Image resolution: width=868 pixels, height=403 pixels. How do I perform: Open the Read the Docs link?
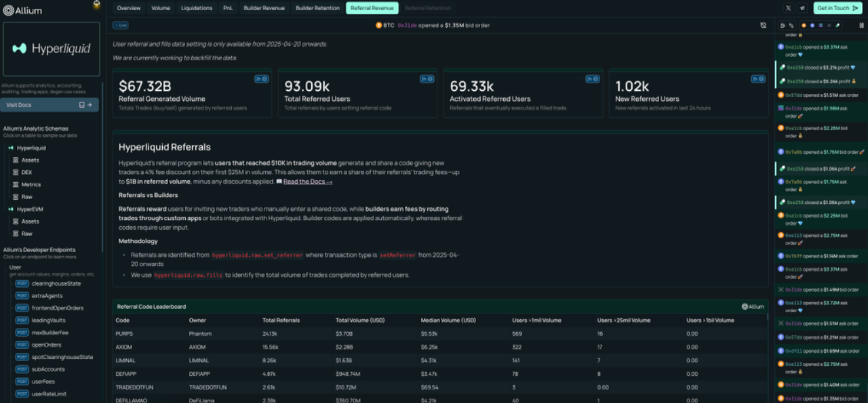coord(308,182)
